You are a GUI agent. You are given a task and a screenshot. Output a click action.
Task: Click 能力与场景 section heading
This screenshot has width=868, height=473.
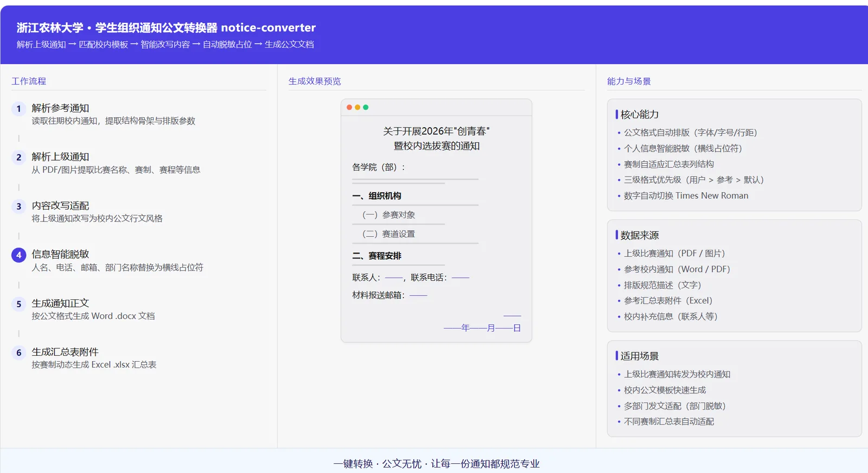point(629,81)
